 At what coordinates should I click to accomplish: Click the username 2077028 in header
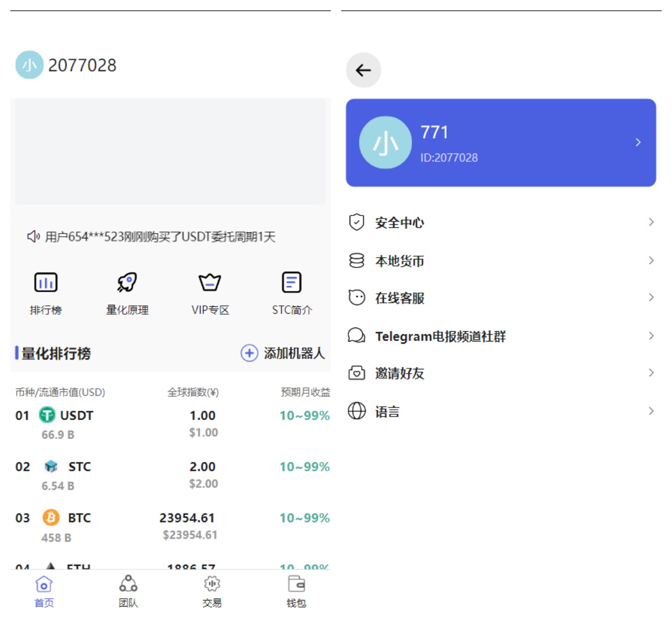pos(82,65)
